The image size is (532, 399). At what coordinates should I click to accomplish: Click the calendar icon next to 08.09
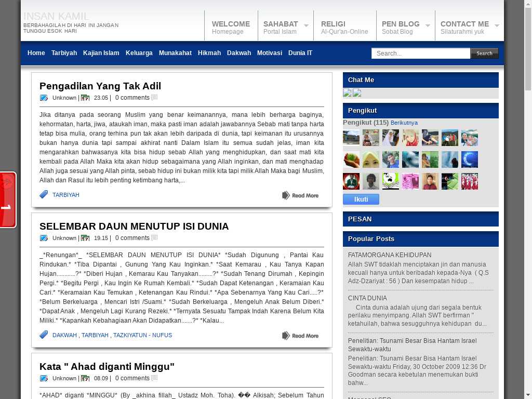tap(85, 378)
